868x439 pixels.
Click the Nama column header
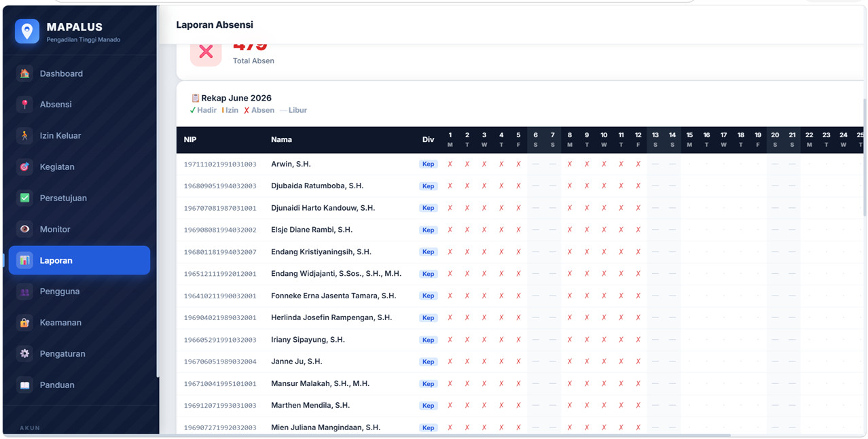point(281,139)
